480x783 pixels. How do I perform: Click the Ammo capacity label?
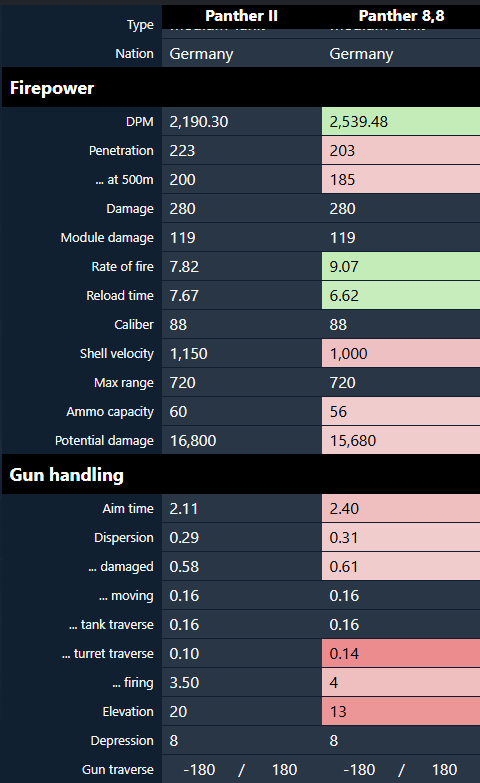pyautogui.click(x=110, y=411)
